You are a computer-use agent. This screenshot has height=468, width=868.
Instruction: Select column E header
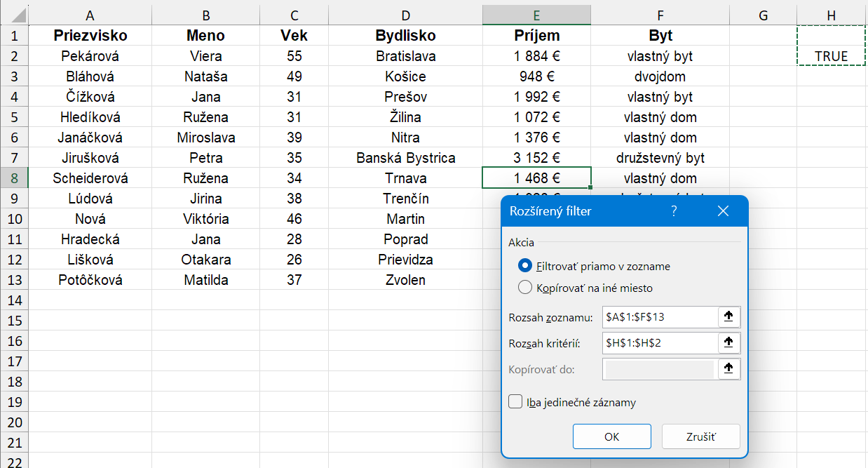click(x=536, y=15)
